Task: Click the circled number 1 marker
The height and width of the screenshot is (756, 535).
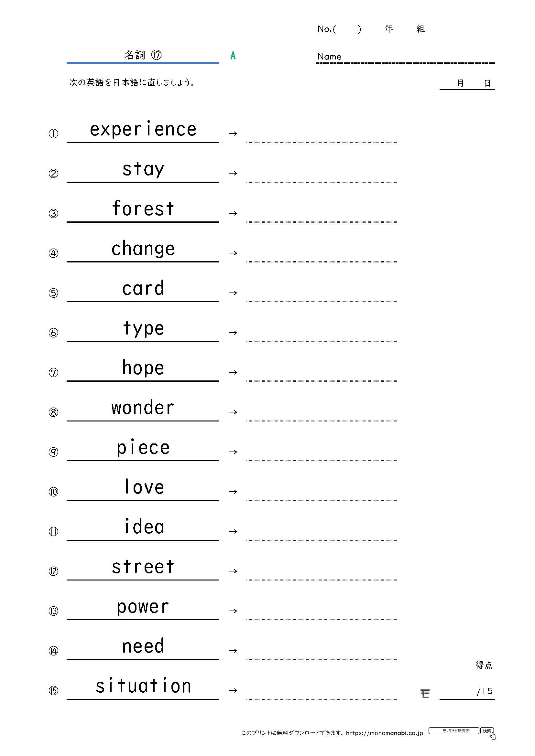Action: [53, 133]
